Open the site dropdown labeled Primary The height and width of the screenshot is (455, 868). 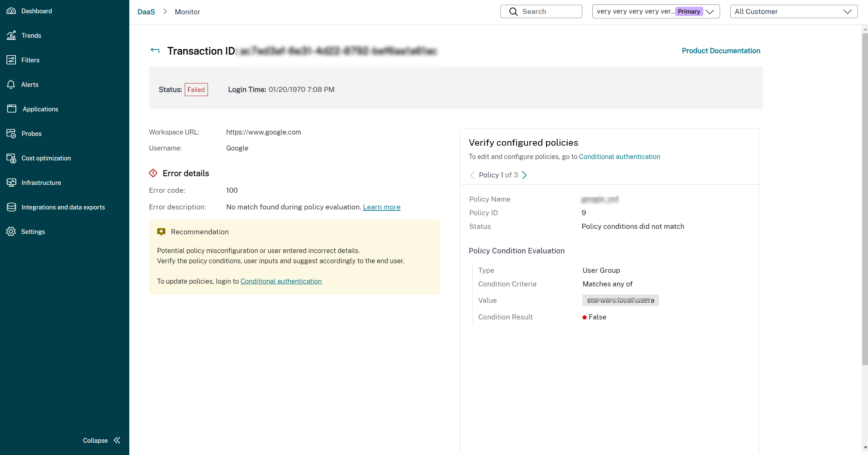656,12
